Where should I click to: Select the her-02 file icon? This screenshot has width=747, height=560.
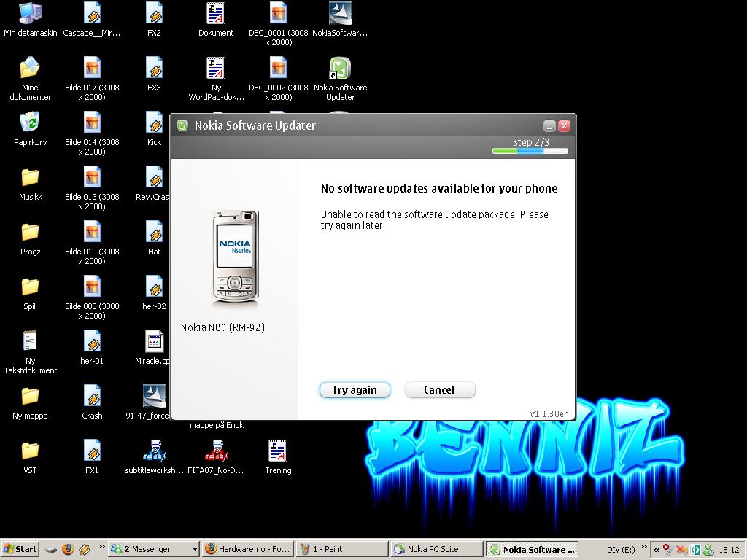tap(154, 293)
